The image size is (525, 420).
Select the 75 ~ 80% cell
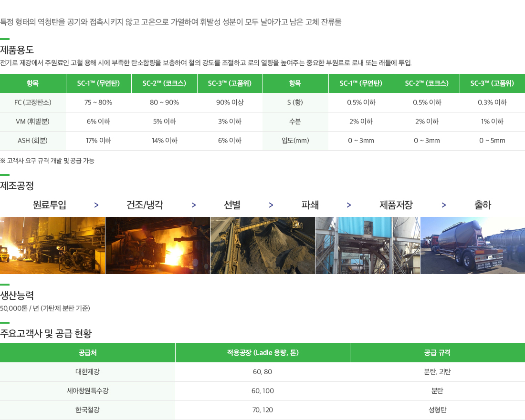pos(98,102)
